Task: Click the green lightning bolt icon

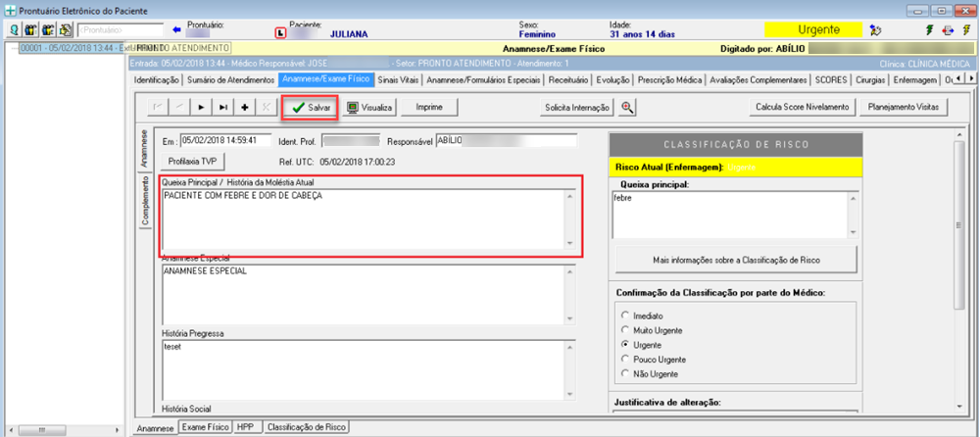Action: tap(929, 30)
